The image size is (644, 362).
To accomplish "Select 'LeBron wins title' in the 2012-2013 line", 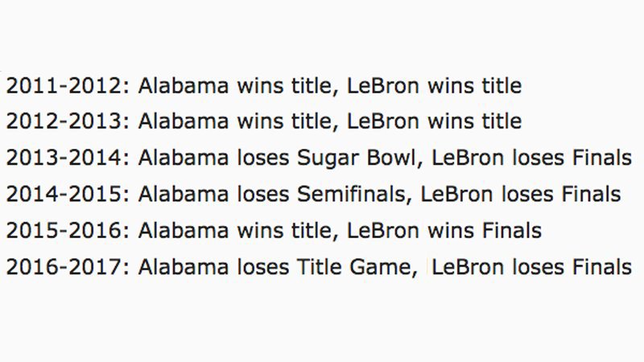I will 435,121.
